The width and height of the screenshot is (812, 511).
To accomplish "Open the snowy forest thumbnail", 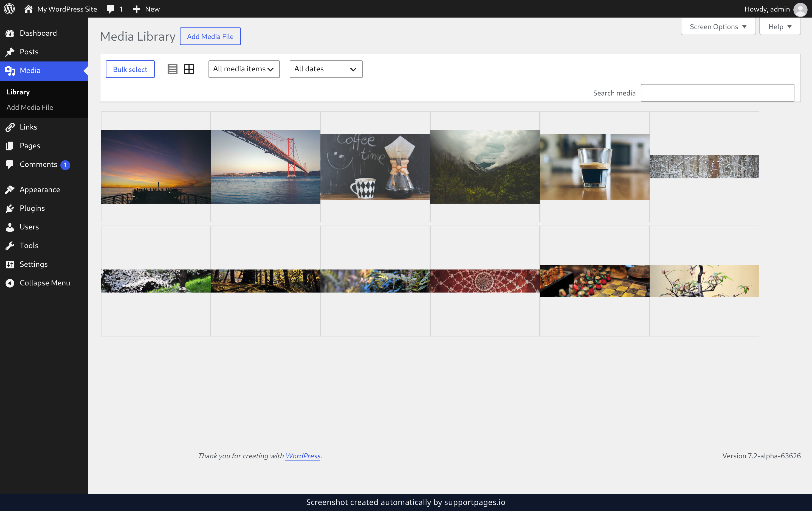I will (x=704, y=167).
